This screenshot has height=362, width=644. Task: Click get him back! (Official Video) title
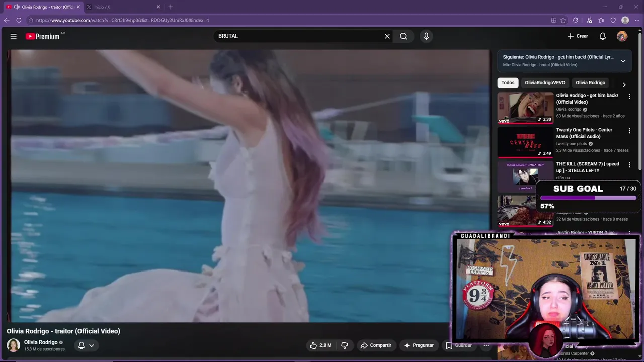click(x=587, y=99)
